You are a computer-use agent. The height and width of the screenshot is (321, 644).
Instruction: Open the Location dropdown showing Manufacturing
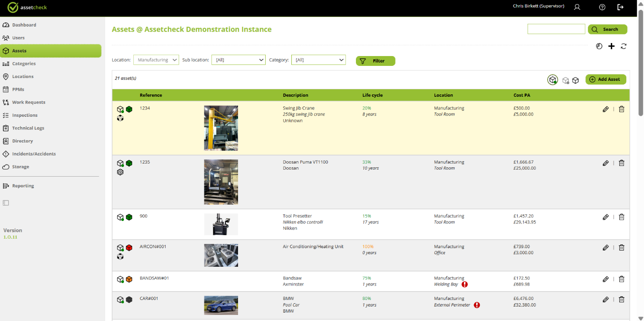(x=156, y=60)
